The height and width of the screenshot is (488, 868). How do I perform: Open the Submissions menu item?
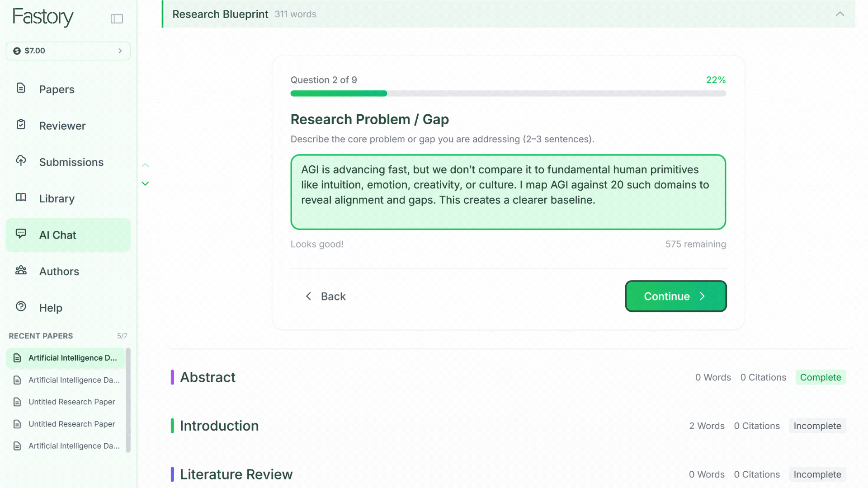71,162
